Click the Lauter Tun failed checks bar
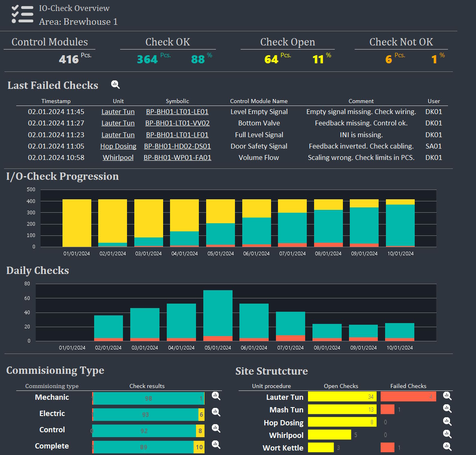The height and width of the screenshot is (455, 476). coord(408,397)
